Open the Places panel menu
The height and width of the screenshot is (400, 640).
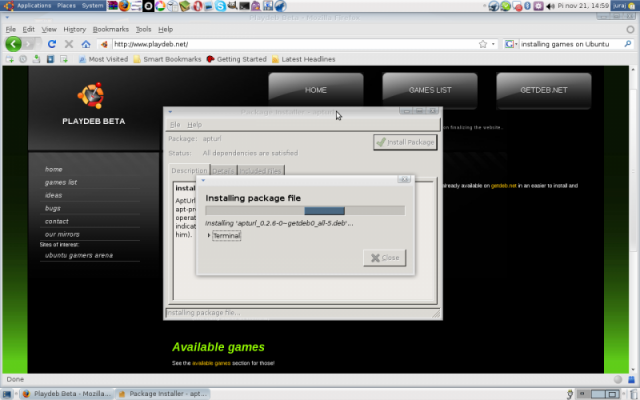(66, 6)
